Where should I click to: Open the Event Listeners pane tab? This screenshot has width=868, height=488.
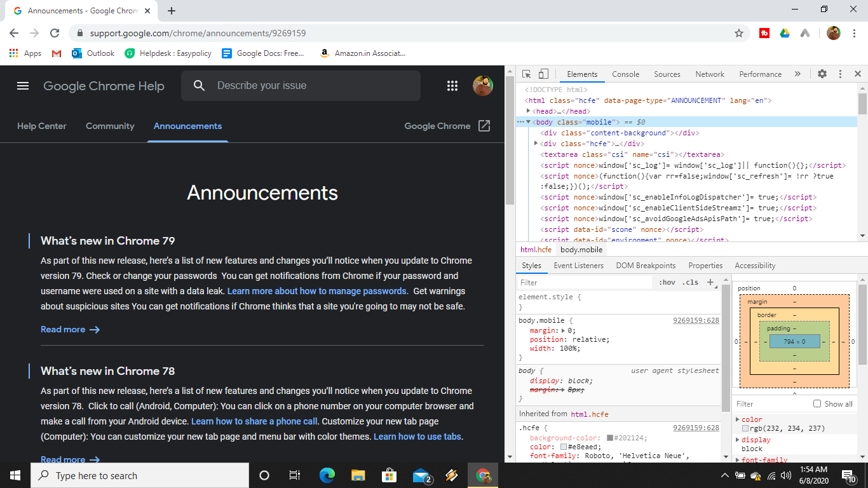coord(578,266)
